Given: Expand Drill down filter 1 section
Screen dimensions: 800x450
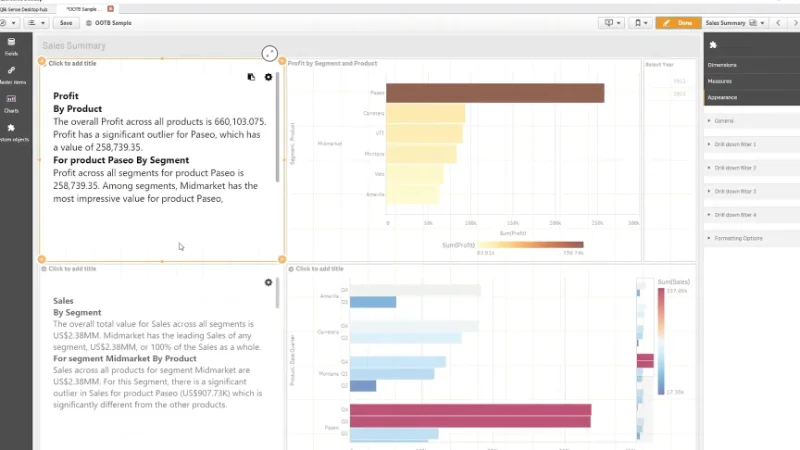Looking at the screenshot, I should pyautogui.click(x=752, y=144).
